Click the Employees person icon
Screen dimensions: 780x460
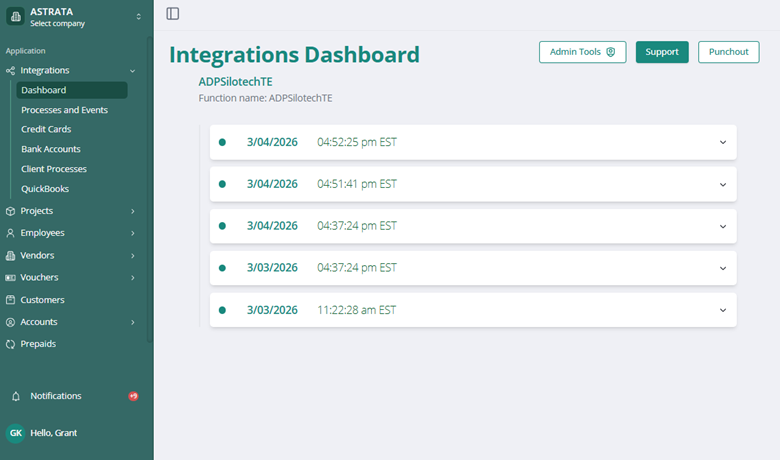coord(10,233)
